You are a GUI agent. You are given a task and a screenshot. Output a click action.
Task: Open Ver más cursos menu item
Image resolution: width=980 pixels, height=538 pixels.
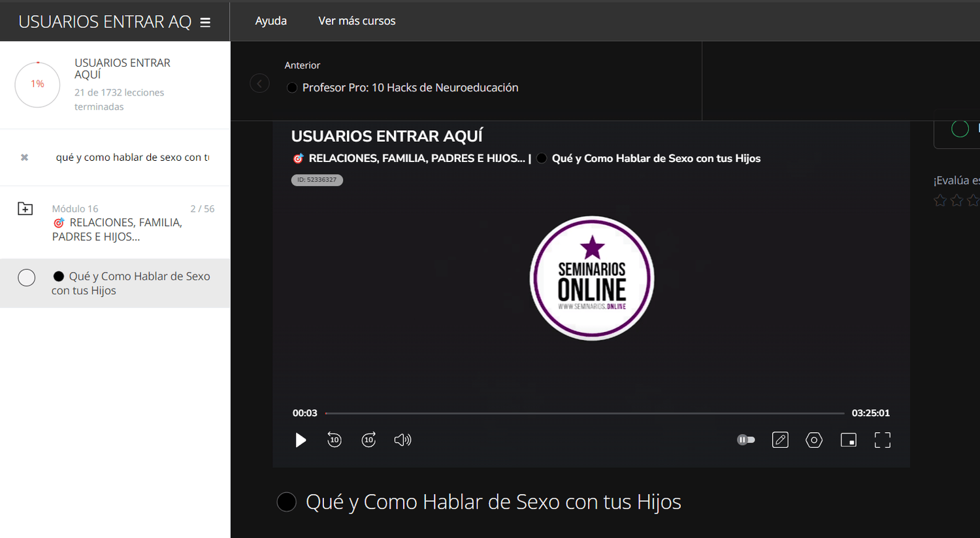pyautogui.click(x=357, y=21)
